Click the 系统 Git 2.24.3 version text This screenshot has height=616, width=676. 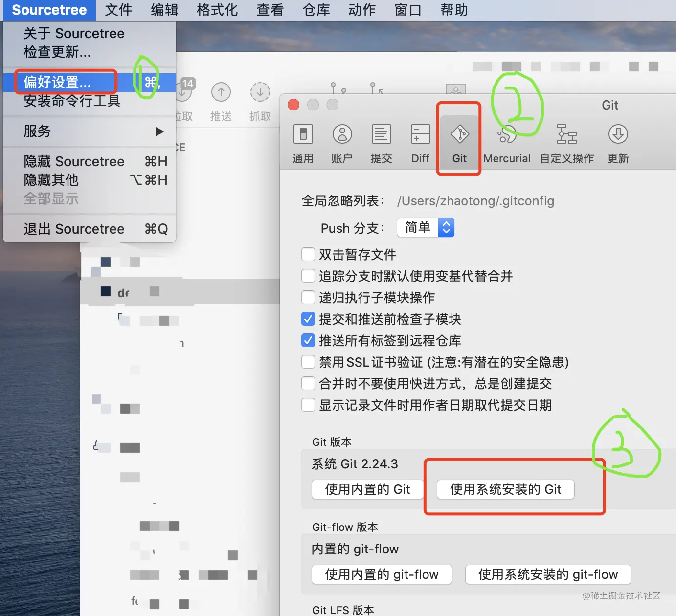[355, 464]
